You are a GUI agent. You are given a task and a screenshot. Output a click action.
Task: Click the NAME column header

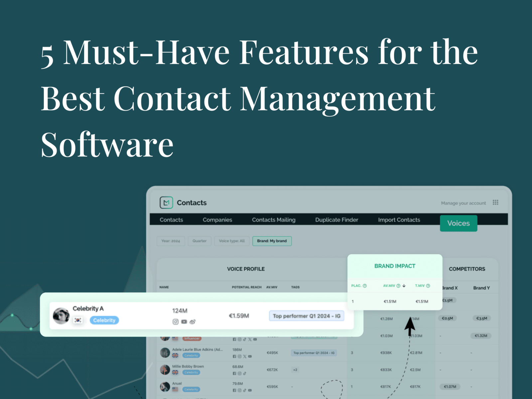(164, 287)
